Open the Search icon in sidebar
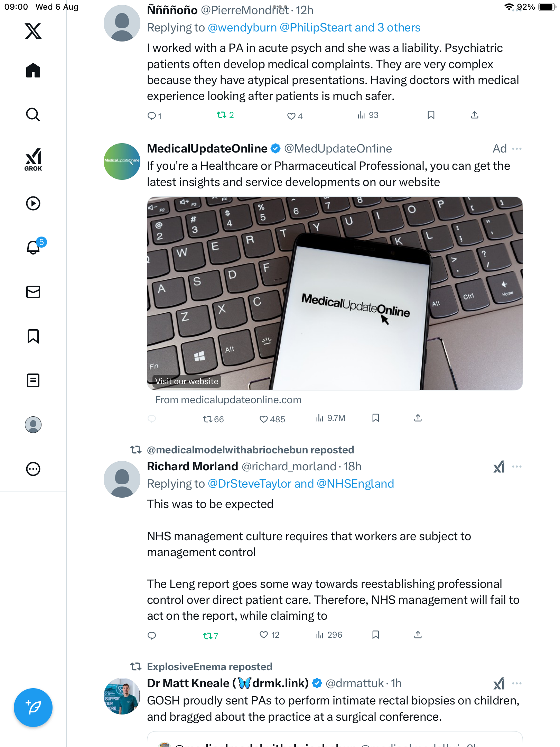560x747 pixels. point(33,114)
